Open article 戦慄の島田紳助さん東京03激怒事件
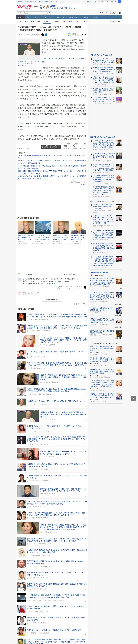The height and width of the screenshot is (644, 138). click(63, 490)
